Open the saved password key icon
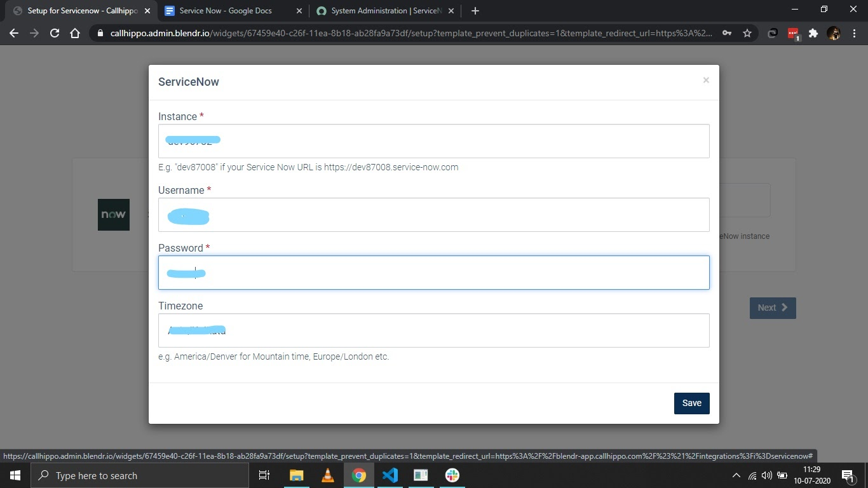Image resolution: width=868 pixels, height=488 pixels. point(727,34)
